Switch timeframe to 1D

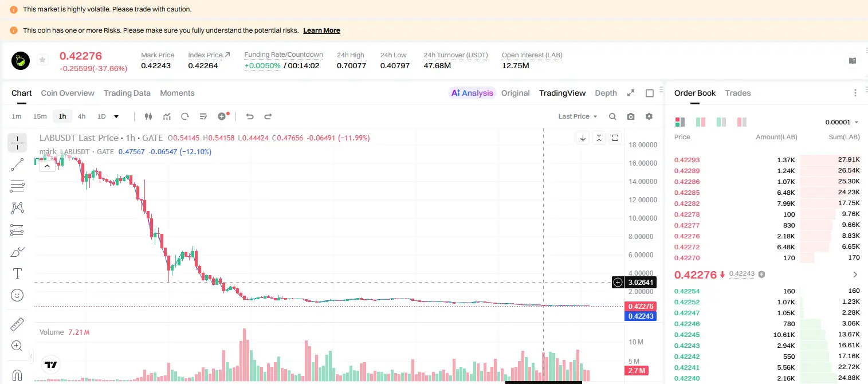pos(101,116)
